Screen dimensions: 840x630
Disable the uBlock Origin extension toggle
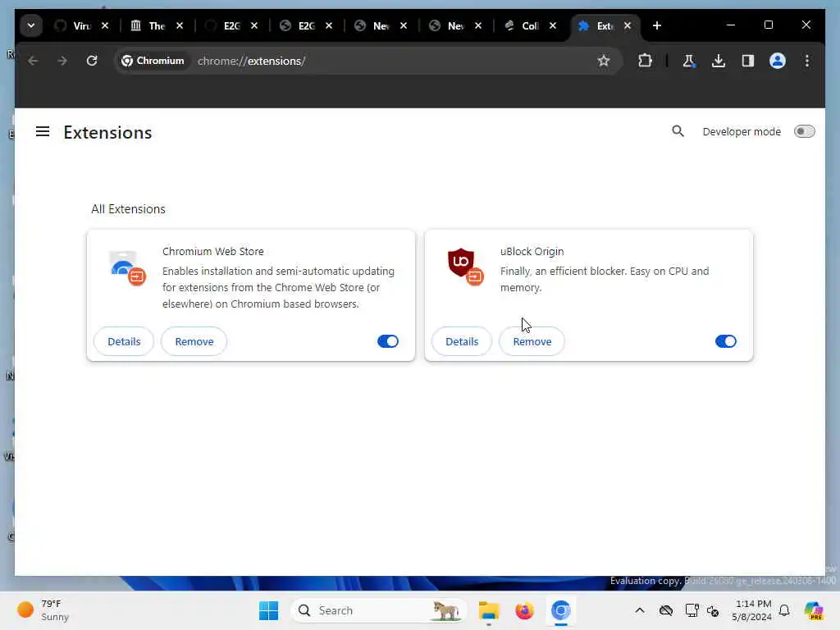tap(726, 341)
